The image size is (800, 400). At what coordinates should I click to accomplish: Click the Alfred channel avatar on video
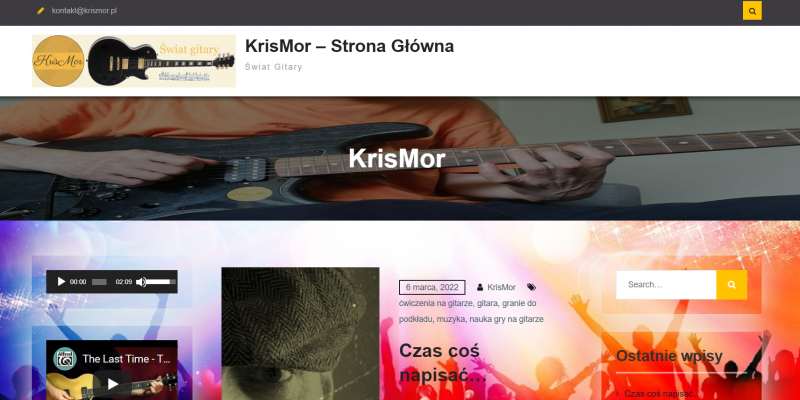(65, 359)
